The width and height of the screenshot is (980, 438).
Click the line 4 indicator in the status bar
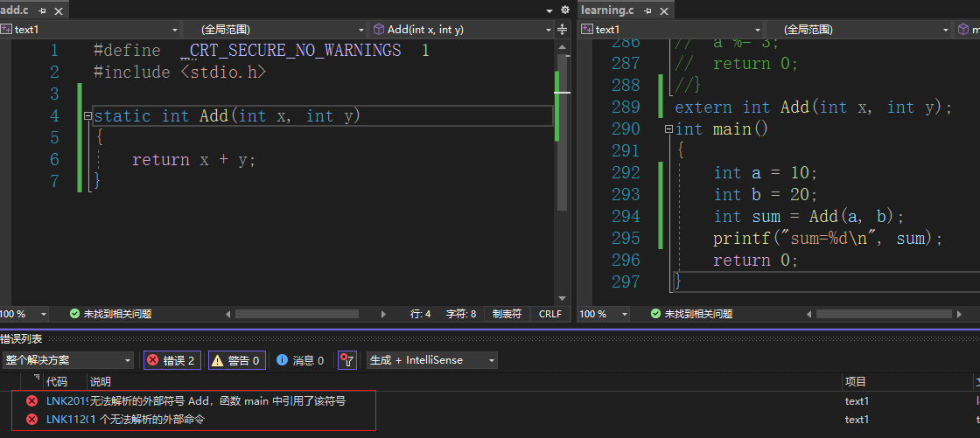coord(421,314)
